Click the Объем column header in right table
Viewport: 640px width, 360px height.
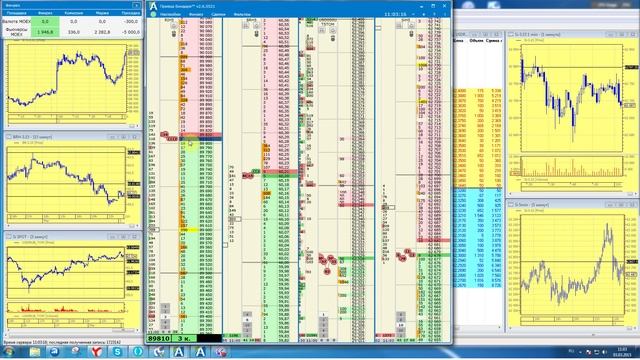tap(476, 41)
